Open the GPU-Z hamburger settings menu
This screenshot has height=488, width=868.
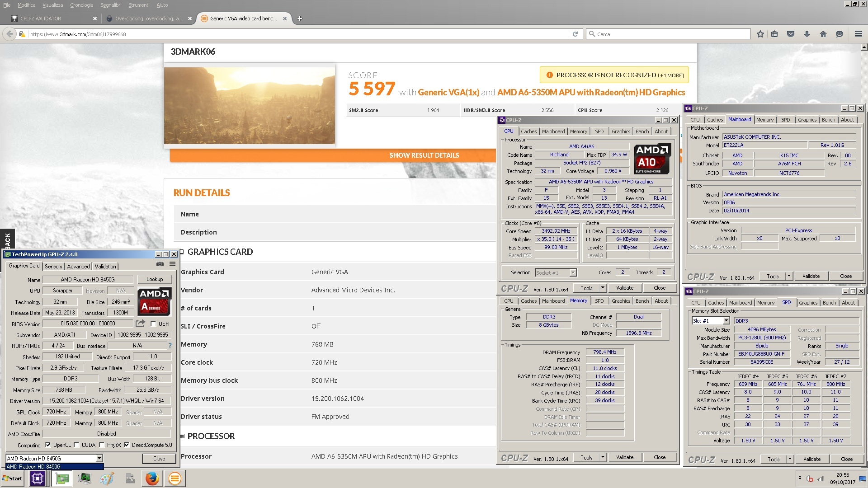(172, 264)
